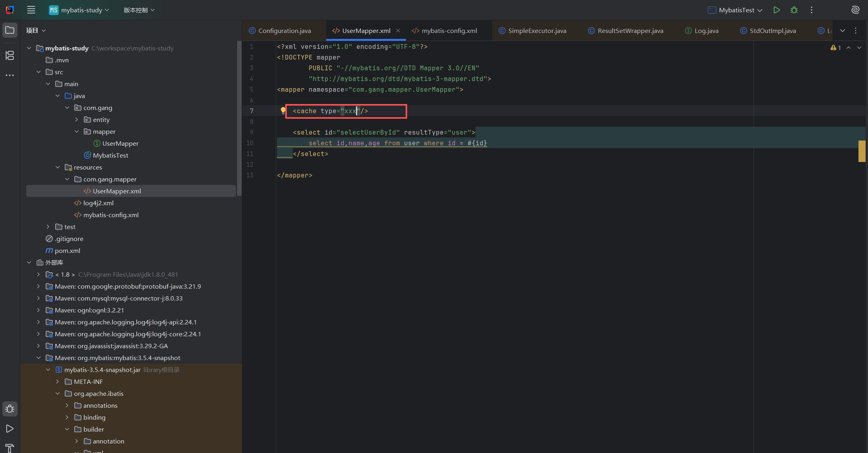Open the Run tool window in sidebar

pos(10,428)
